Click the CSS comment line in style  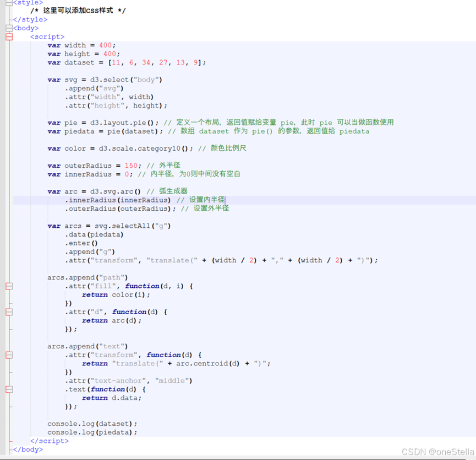[x=78, y=10]
